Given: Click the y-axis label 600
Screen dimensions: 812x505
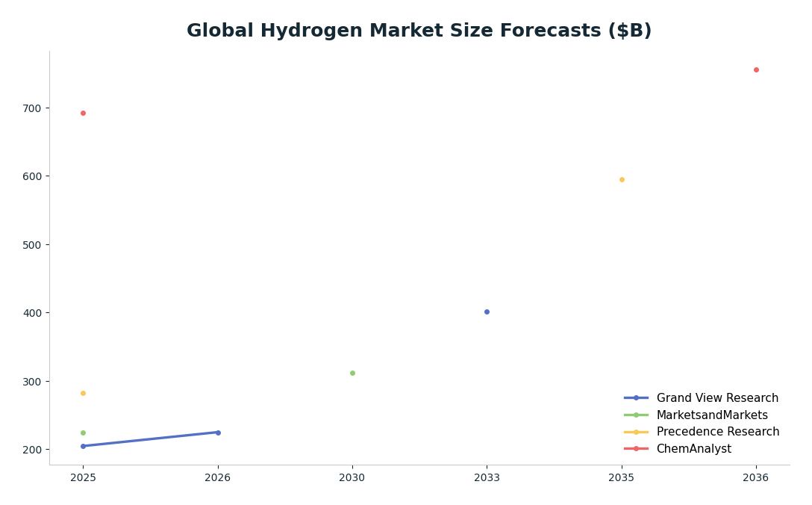Looking at the screenshot, I should click(x=31, y=177).
